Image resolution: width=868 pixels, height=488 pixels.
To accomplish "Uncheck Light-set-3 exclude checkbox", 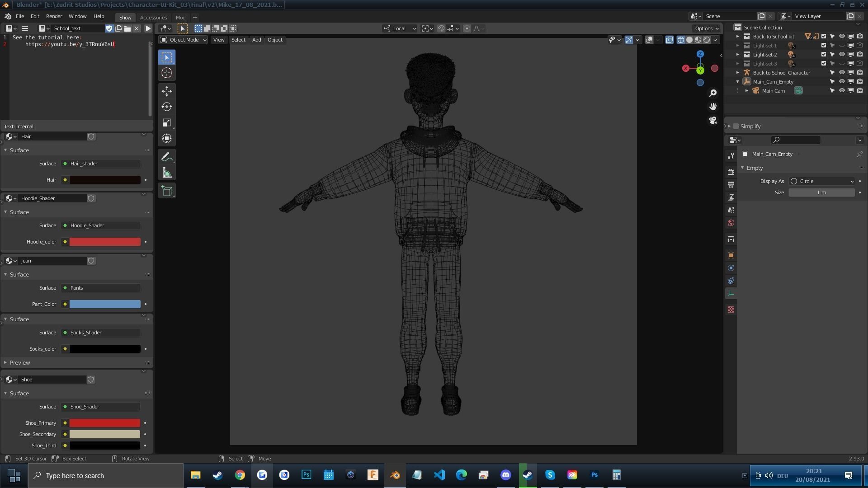I will pos(824,64).
